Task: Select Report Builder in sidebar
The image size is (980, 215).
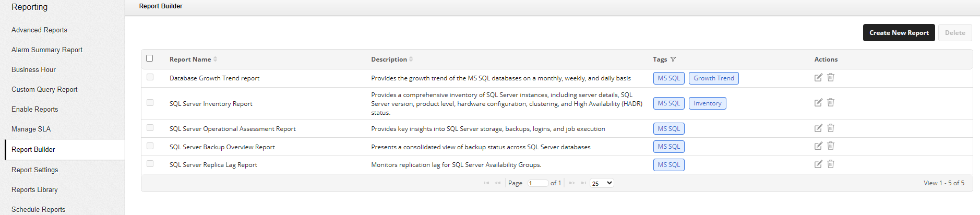Action: pos(65,150)
